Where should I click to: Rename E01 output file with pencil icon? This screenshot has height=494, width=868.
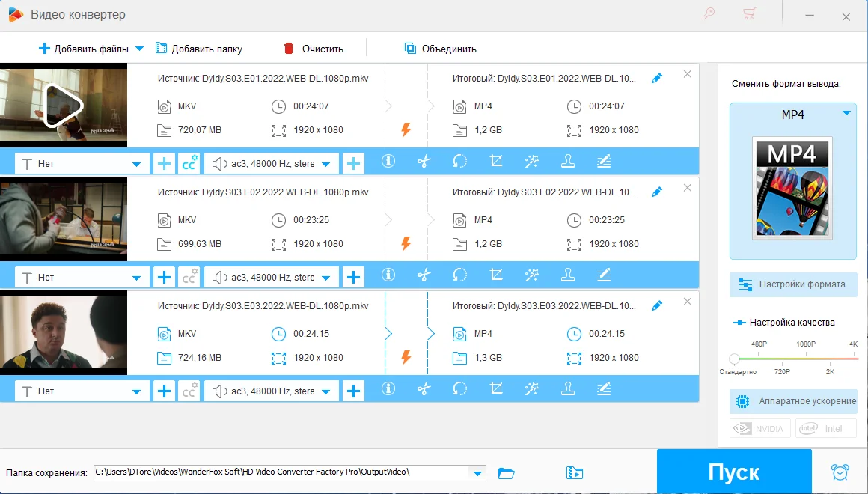(x=657, y=78)
